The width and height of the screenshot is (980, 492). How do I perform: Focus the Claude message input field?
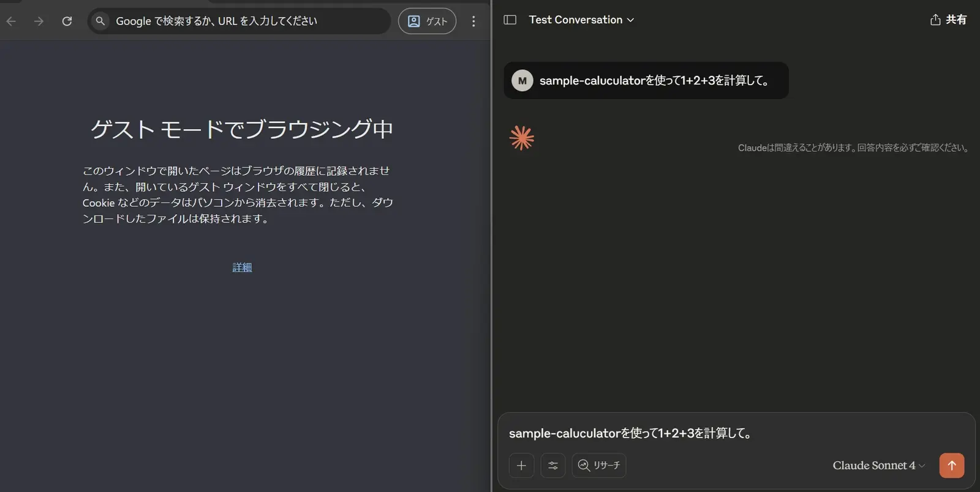(735, 433)
